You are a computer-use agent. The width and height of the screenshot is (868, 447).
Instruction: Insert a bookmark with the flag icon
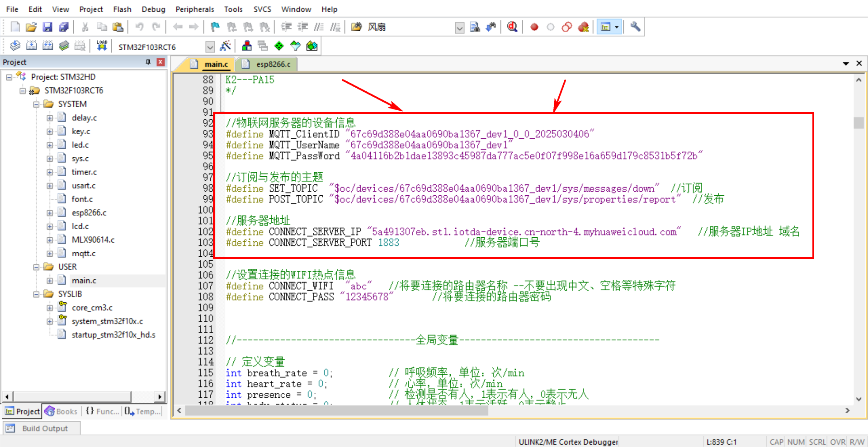(x=215, y=27)
